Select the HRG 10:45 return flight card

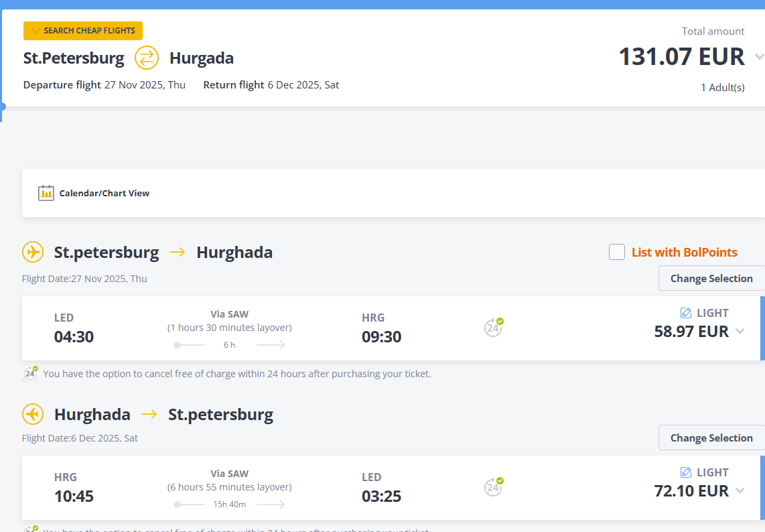pyautogui.click(x=268, y=488)
